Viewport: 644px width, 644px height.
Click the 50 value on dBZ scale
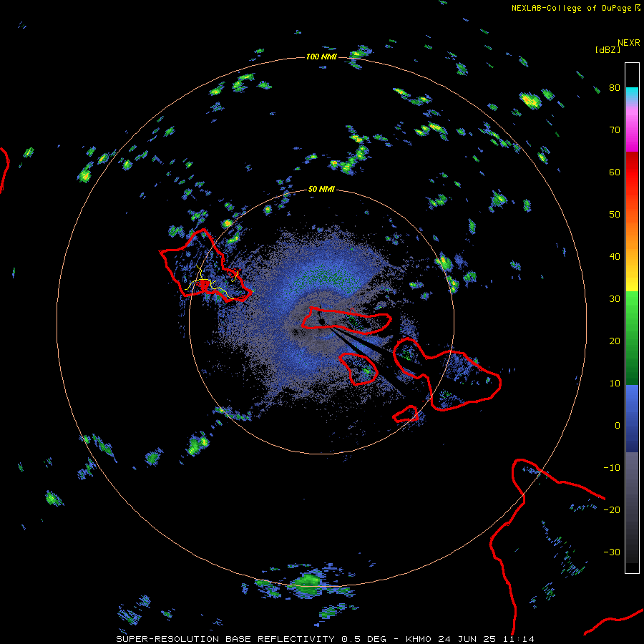click(x=615, y=215)
